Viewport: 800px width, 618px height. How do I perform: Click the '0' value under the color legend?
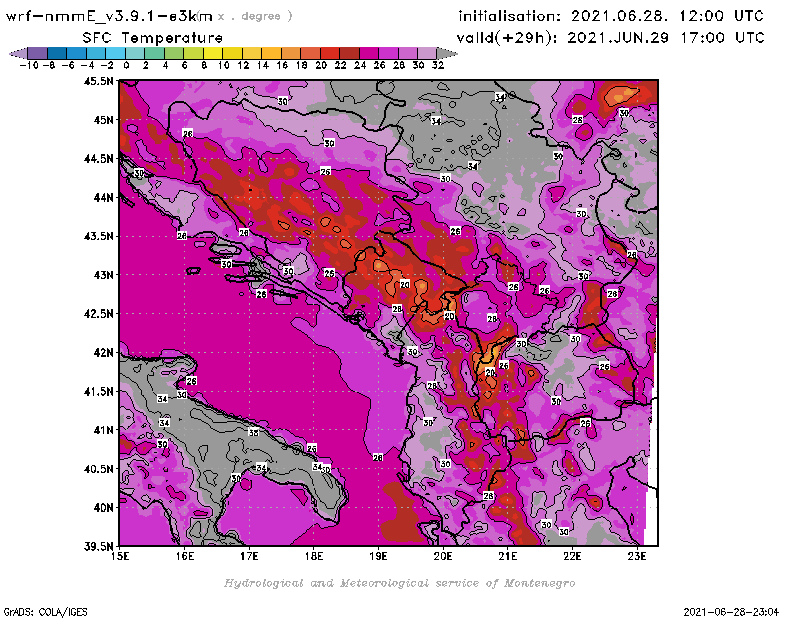(126, 66)
